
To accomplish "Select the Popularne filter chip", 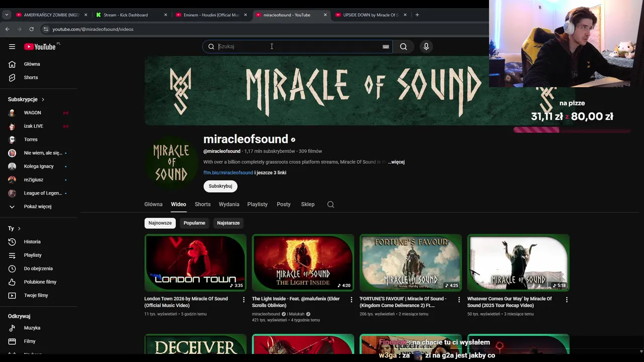I will tap(194, 223).
